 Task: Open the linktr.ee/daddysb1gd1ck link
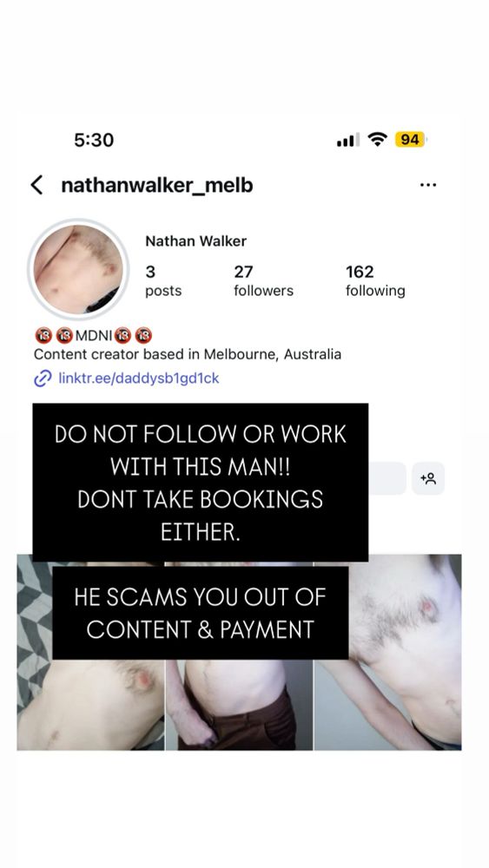coord(138,378)
